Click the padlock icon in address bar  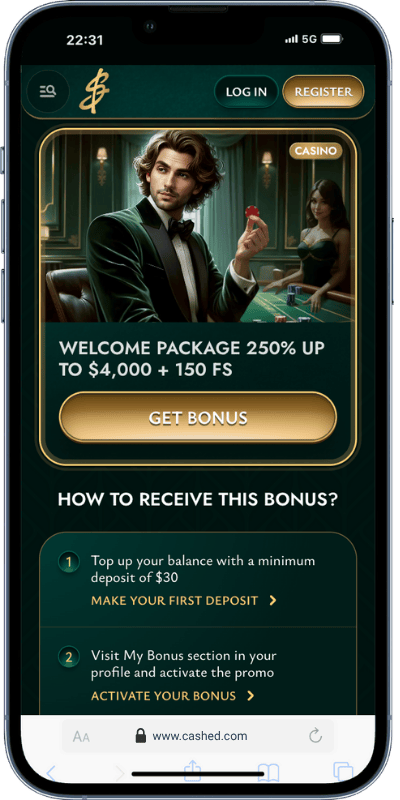click(x=140, y=736)
